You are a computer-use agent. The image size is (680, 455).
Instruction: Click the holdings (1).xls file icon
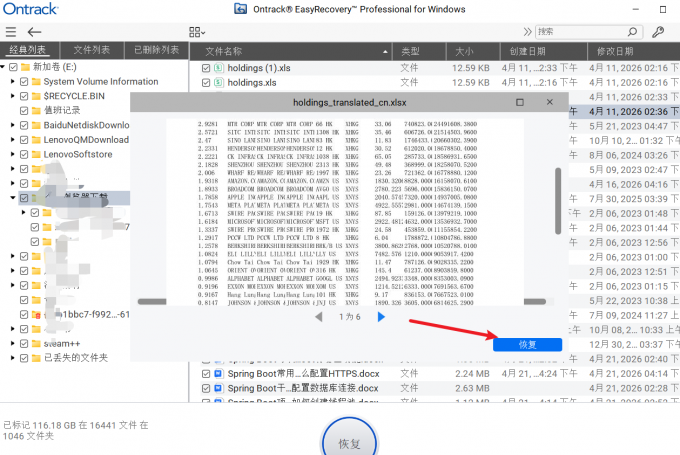[219, 68]
